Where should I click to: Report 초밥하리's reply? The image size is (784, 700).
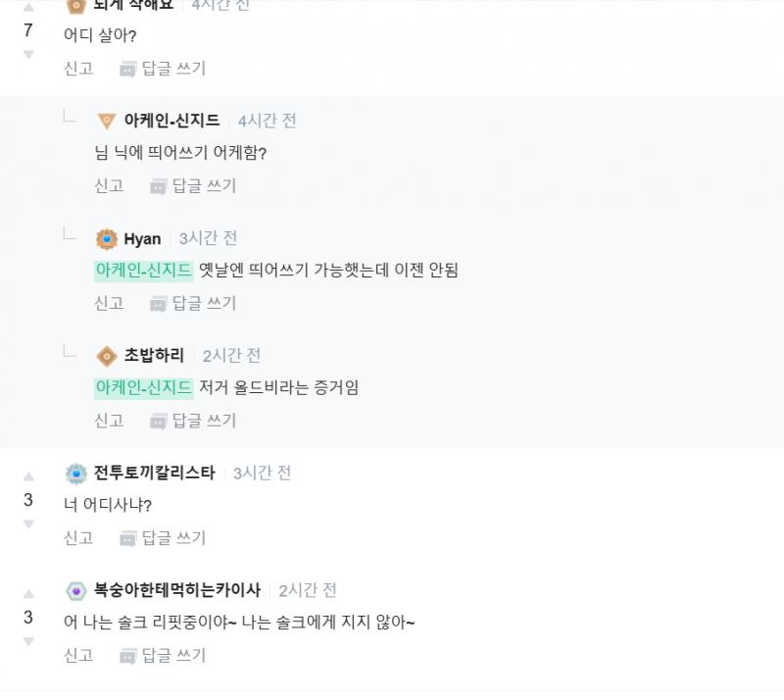pos(109,421)
